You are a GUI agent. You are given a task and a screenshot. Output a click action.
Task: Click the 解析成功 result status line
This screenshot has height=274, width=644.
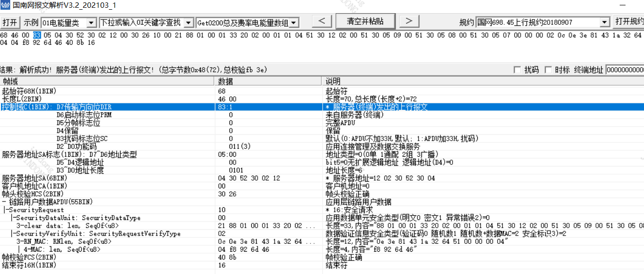134,70
